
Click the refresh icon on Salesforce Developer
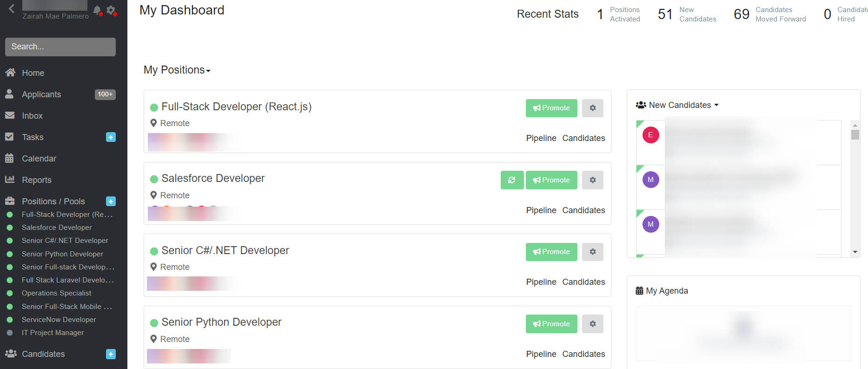(512, 180)
